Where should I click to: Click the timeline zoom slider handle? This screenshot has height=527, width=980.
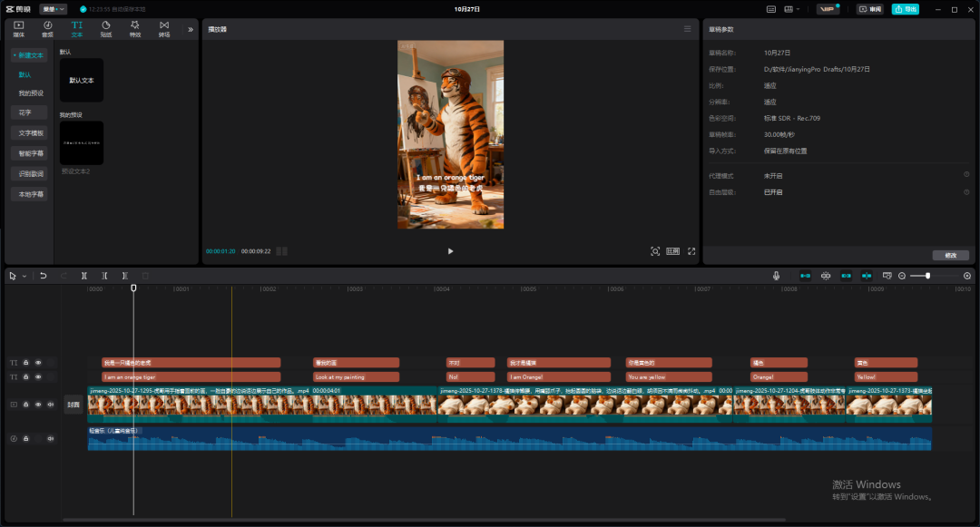pyautogui.click(x=927, y=276)
